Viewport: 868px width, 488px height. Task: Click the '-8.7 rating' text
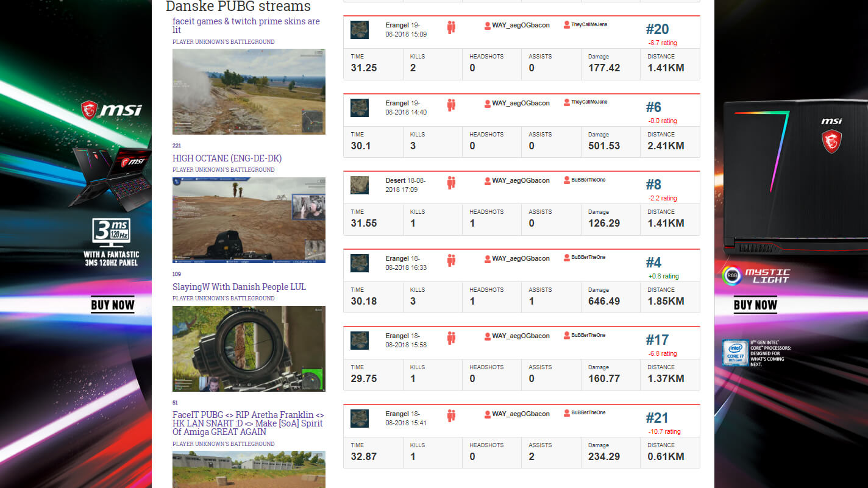(663, 43)
